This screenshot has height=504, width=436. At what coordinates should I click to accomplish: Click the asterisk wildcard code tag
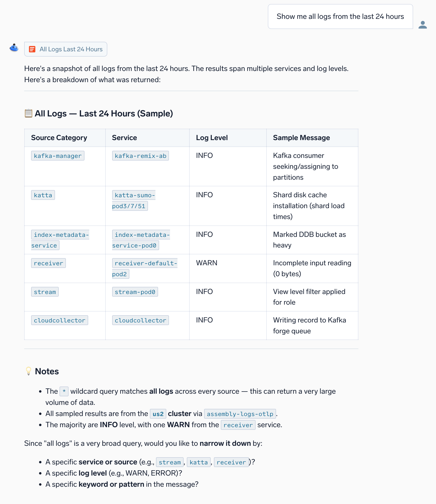click(x=64, y=392)
